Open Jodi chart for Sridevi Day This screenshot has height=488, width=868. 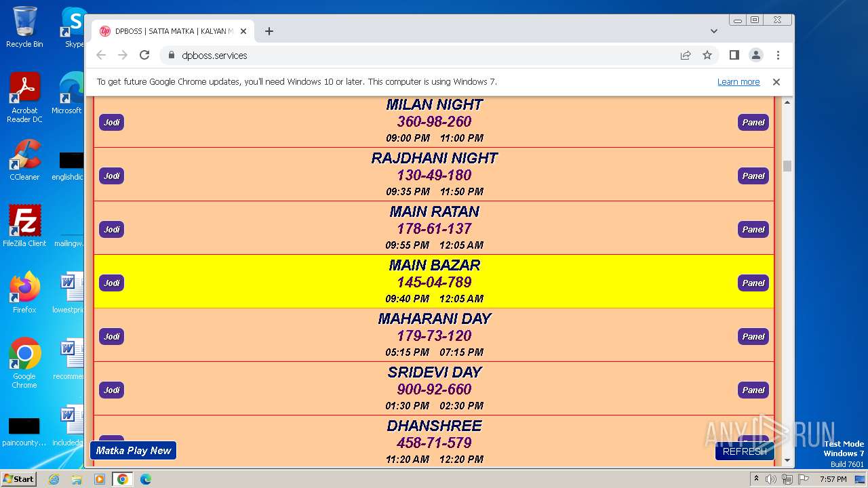[112, 390]
